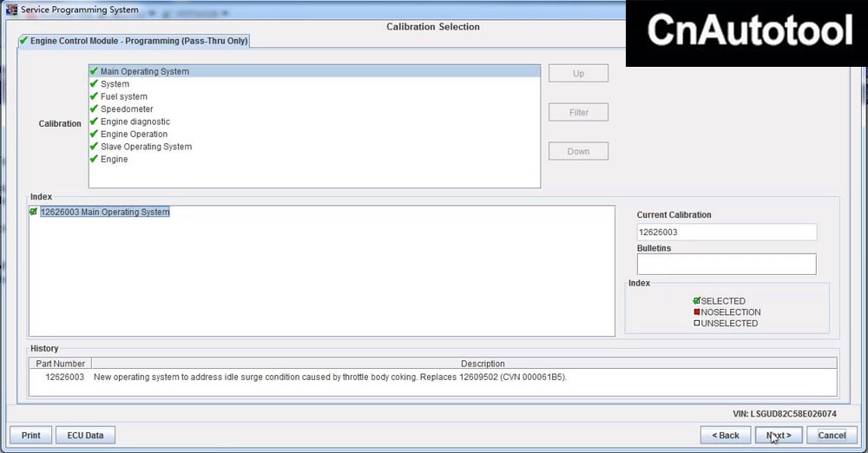The width and height of the screenshot is (868, 453).
Task: Click the Down button
Action: point(578,151)
